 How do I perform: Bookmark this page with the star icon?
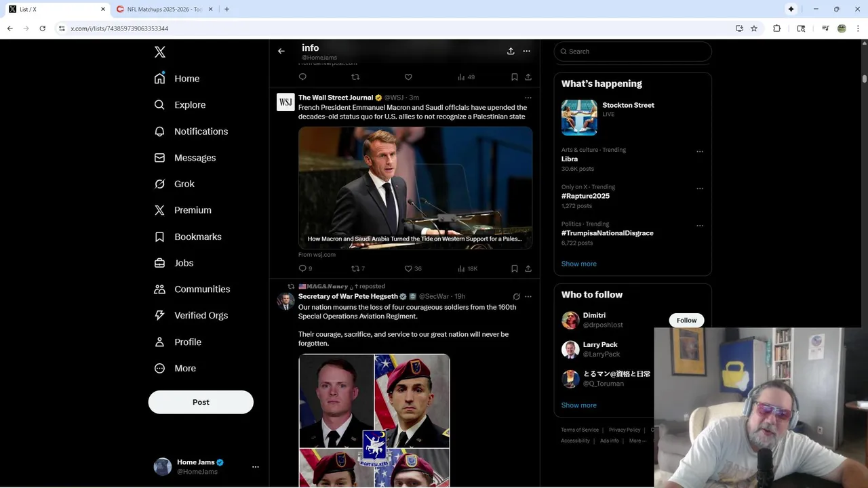click(x=754, y=28)
